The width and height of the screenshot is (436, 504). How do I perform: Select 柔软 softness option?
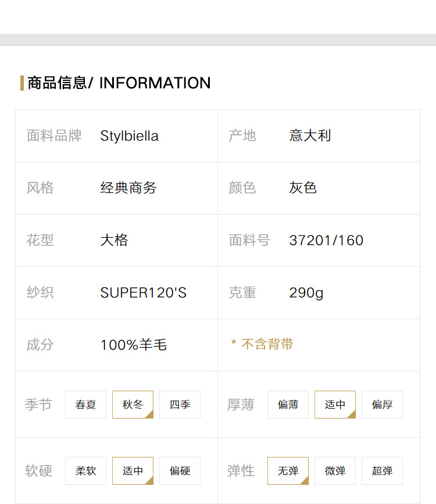85,470
